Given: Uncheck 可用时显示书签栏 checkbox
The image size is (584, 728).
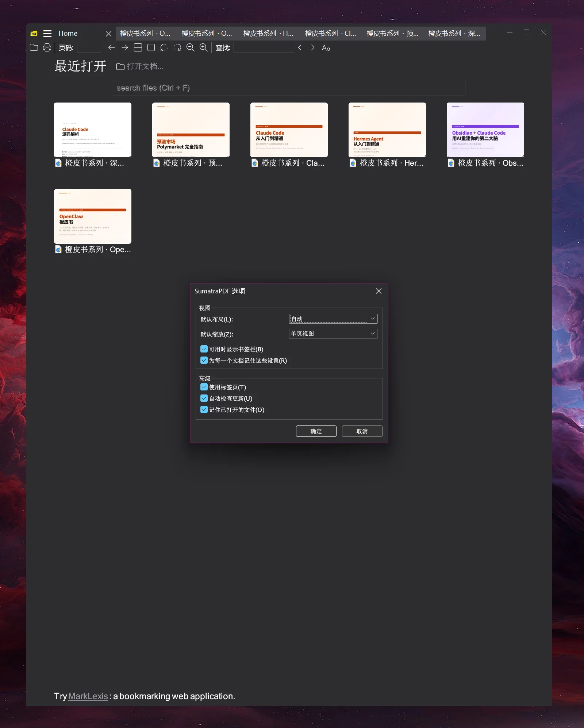Looking at the screenshot, I should tap(204, 349).
